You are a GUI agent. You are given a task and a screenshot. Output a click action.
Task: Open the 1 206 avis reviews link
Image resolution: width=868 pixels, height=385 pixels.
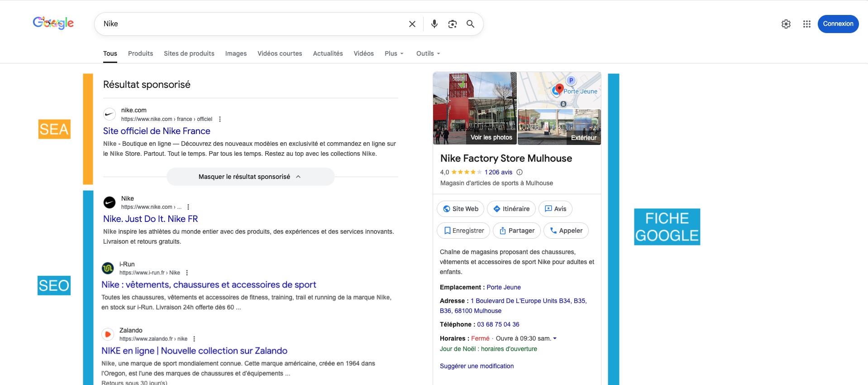click(498, 172)
